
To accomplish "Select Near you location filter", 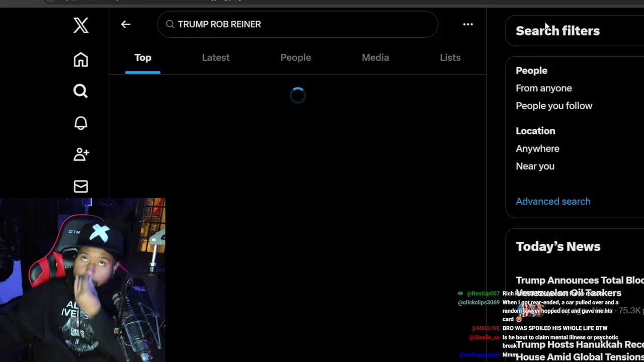I will click(x=535, y=166).
